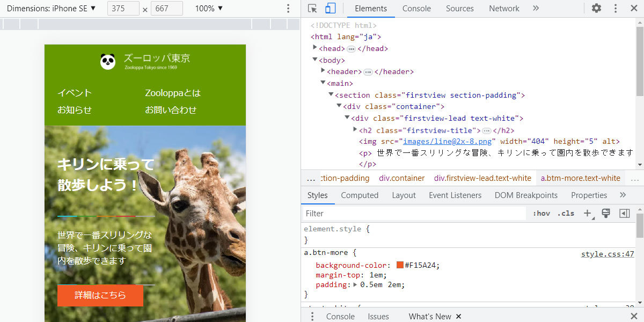This screenshot has width=644, height=322.
Task: Click the orange 詳細はこちら button
Action: point(100,295)
